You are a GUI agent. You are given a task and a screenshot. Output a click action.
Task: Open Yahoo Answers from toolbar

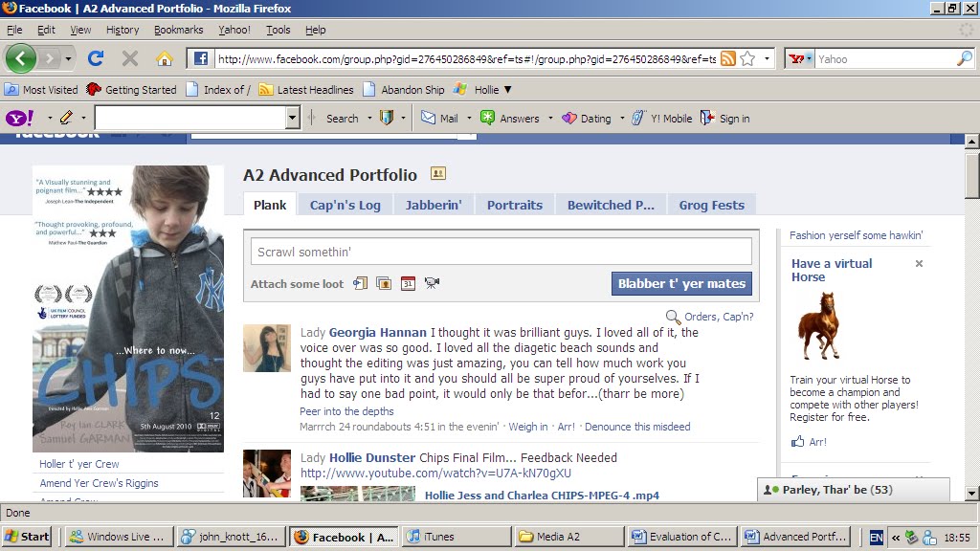(x=509, y=118)
